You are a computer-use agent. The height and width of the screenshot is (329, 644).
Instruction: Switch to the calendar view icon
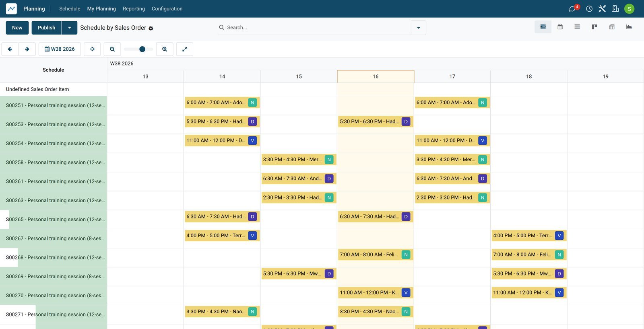[x=560, y=27]
